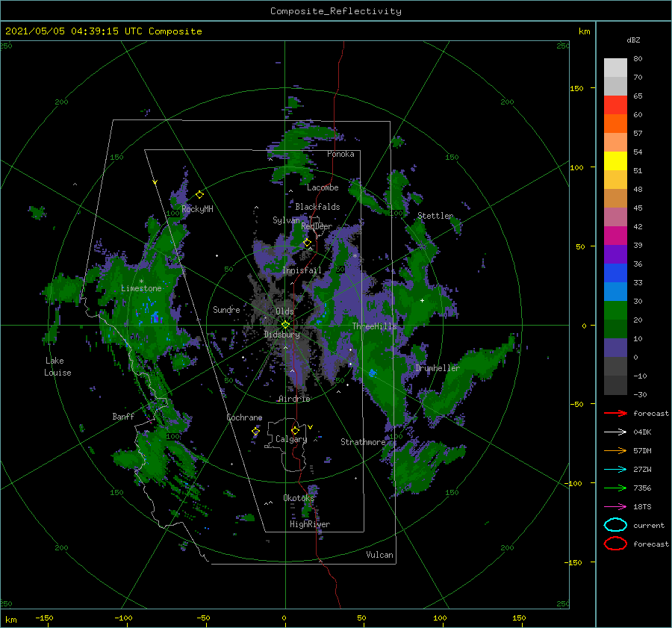Viewport: 672px width, 628px height.
Task: Click the slate 10–0 dBZ swatch
Action: (x=615, y=348)
